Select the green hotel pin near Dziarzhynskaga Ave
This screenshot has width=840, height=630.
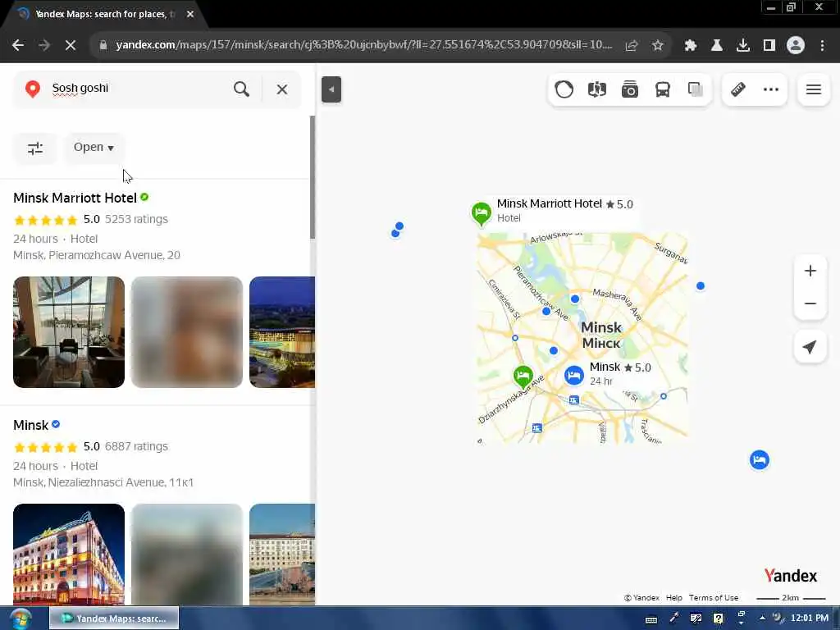point(523,377)
